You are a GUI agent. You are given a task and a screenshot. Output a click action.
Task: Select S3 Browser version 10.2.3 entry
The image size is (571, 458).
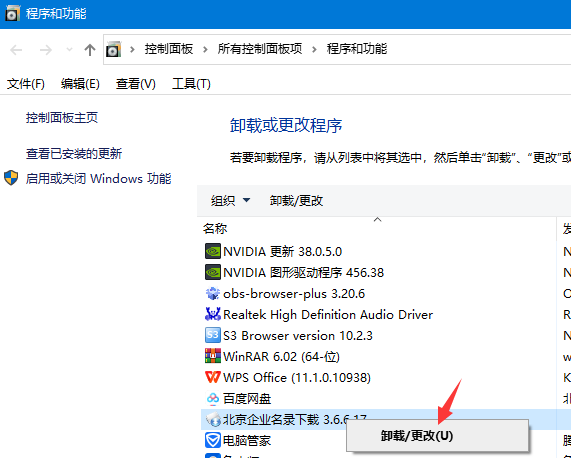pyautogui.click(x=298, y=336)
